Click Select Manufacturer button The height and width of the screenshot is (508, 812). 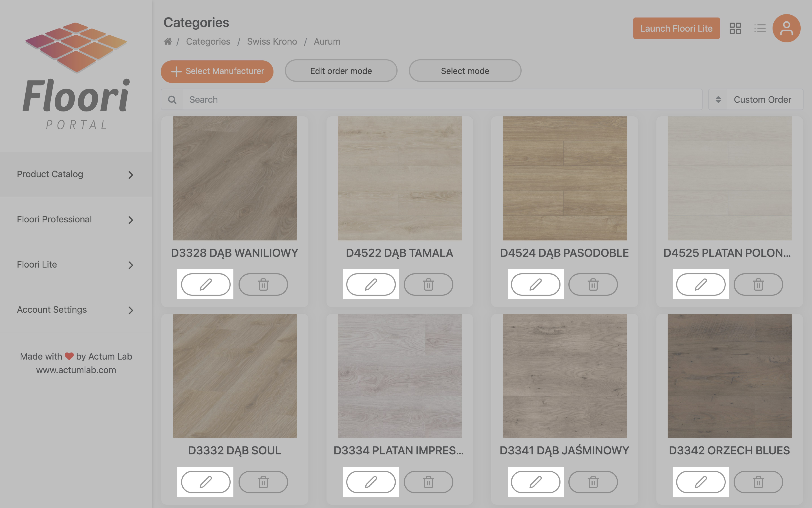tap(217, 71)
